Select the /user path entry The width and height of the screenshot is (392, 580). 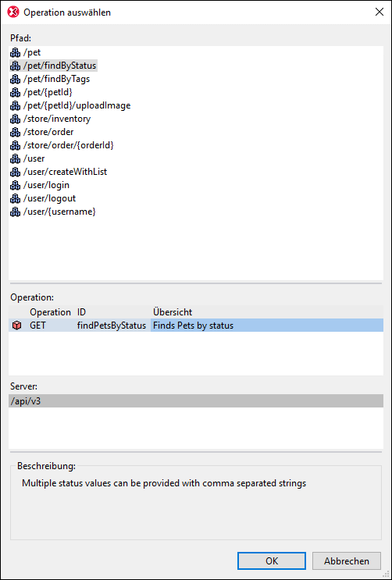pyautogui.click(x=34, y=158)
